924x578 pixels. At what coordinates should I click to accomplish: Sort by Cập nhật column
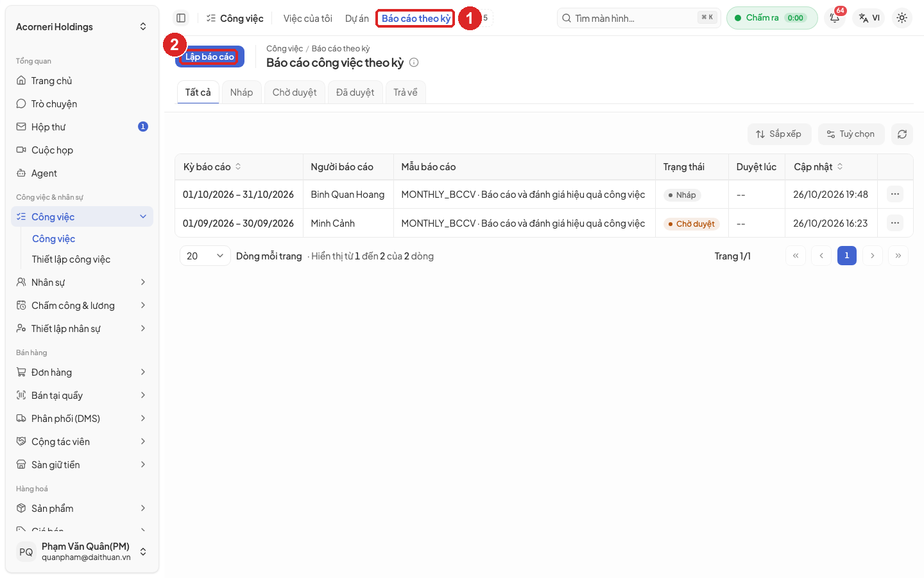click(818, 167)
